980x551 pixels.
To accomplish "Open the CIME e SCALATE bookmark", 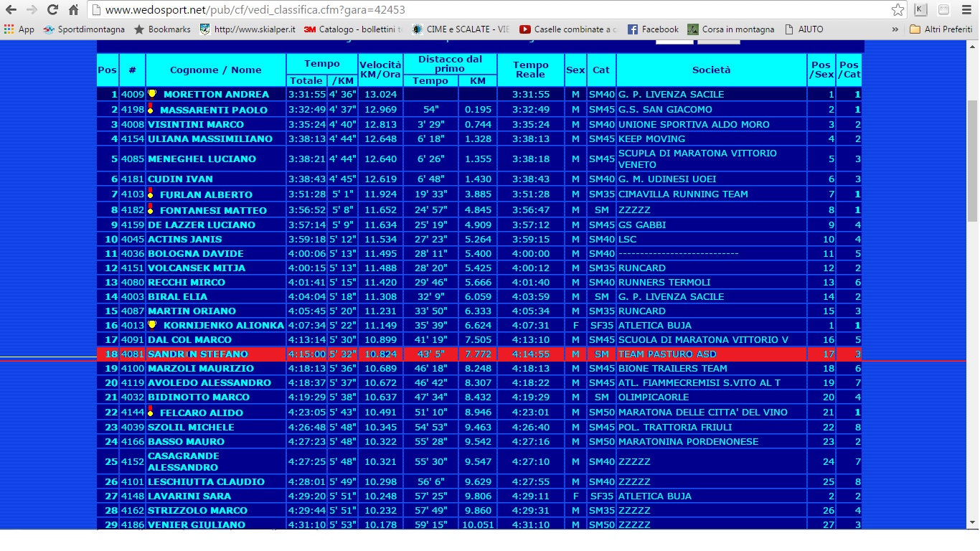I will (461, 29).
